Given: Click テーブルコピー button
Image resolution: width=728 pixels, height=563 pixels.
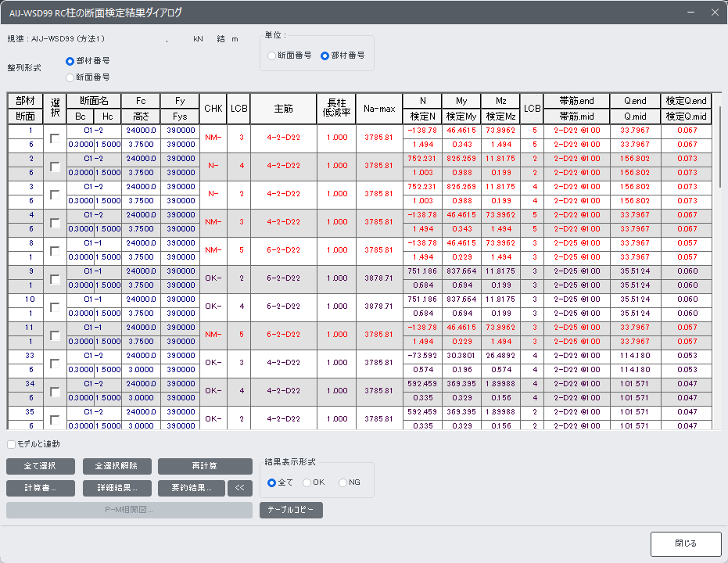Looking at the screenshot, I should pos(291,510).
